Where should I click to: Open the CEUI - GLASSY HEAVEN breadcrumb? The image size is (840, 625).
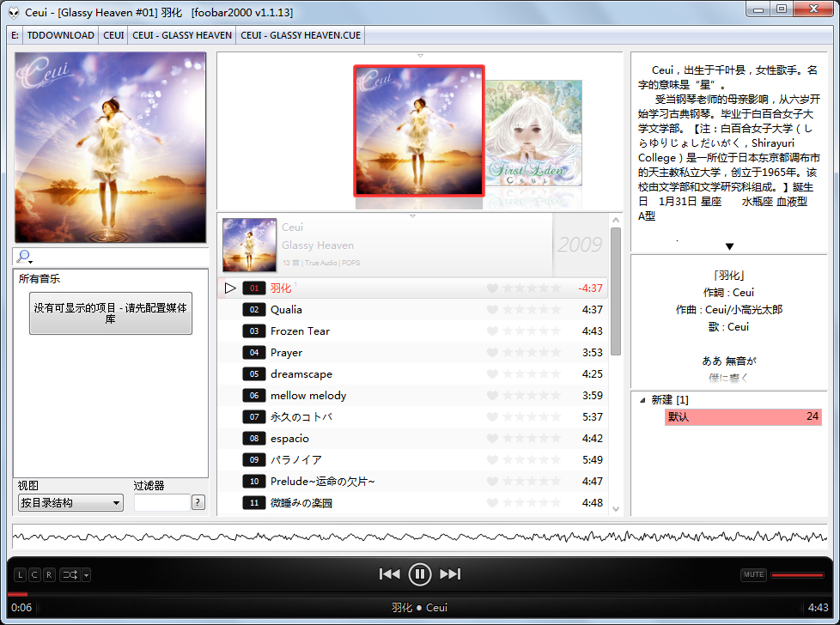click(182, 35)
